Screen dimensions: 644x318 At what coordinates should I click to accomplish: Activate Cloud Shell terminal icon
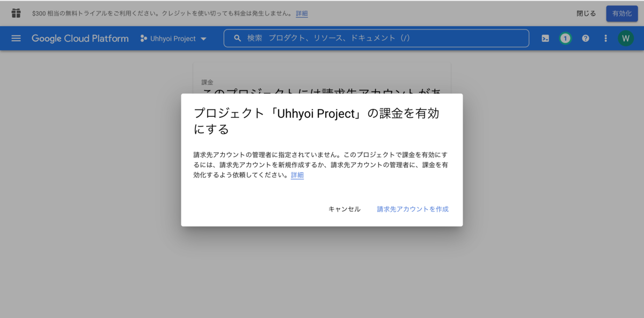click(545, 39)
